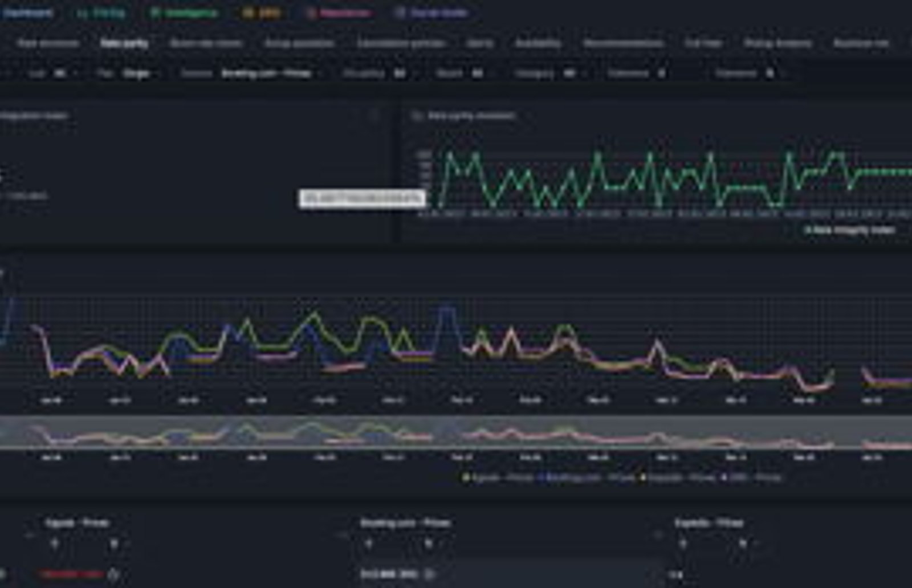Click the orange icon in the top navigation

point(247,13)
